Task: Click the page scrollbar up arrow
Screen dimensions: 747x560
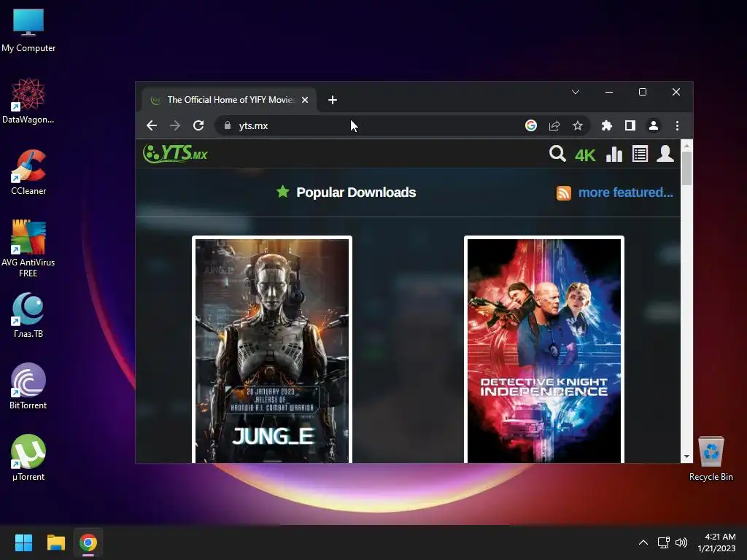Action: 686,145
